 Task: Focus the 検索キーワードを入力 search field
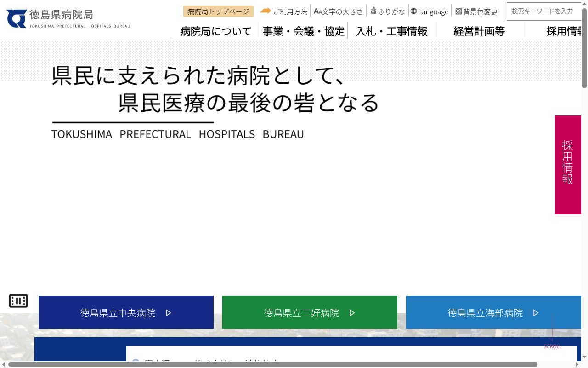click(544, 11)
